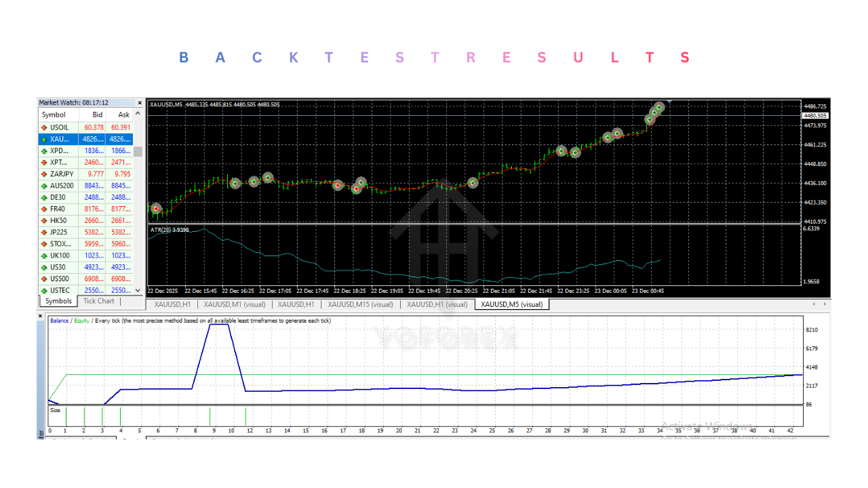The image size is (868, 488).
Task: Switch to the Tick Chart tab
Action: point(98,301)
